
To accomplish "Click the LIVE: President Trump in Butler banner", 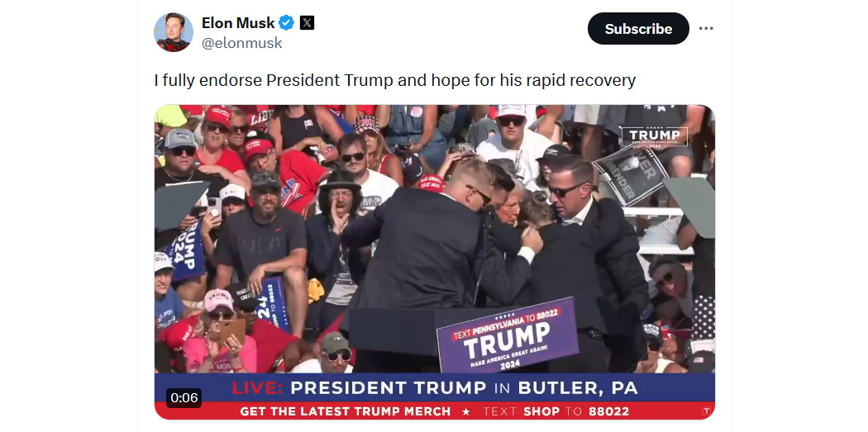I will (x=435, y=387).
